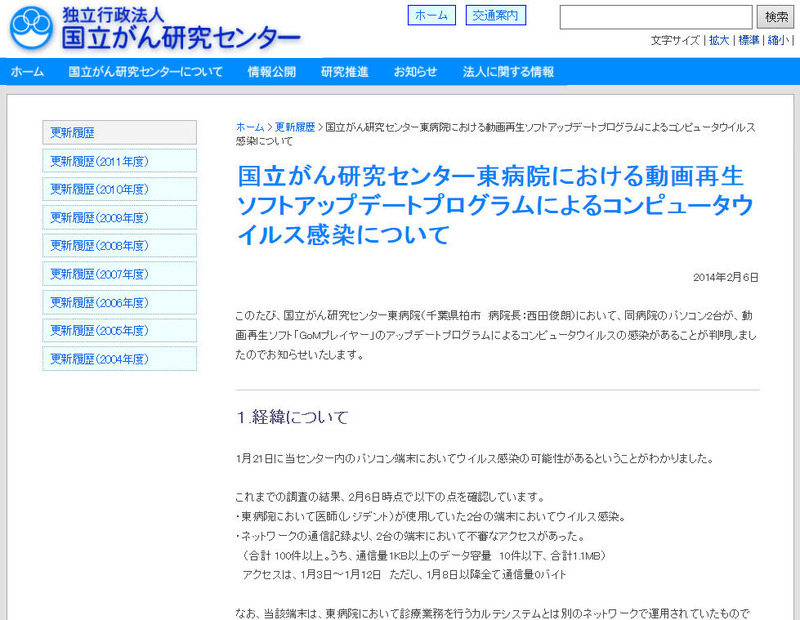Image resolution: width=800 pixels, height=620 pixels.
Task: Open 更新履歴(2011年度) in sidebar
Action: pos(119,161)
